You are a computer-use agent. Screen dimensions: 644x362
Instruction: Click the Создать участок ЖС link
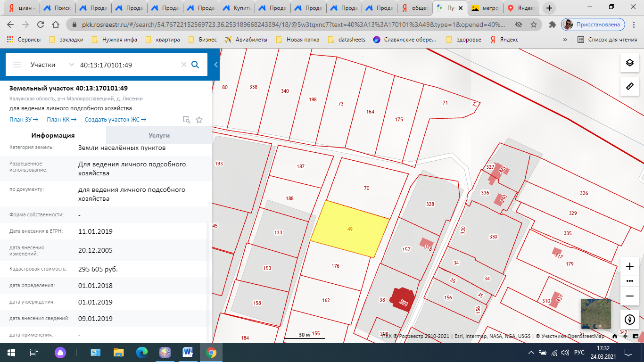pyautogui.click(x=116, y=120)
